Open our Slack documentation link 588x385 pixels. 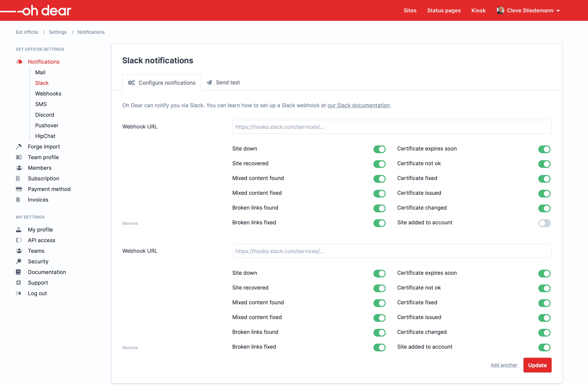[x=359, y=105]
